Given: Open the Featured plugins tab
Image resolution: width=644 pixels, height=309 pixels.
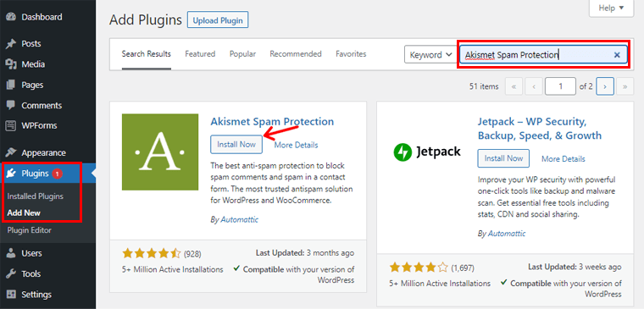Looking at the screenshot, I should click(200, 53).
